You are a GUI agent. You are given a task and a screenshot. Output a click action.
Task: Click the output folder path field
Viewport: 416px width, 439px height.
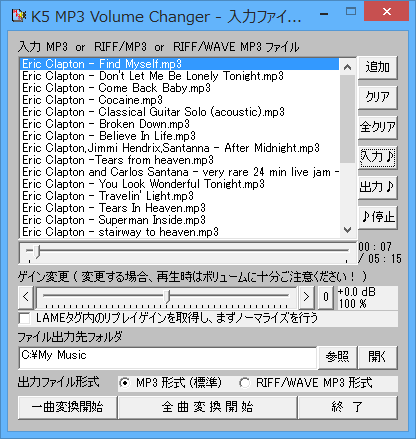pos(168,358)
